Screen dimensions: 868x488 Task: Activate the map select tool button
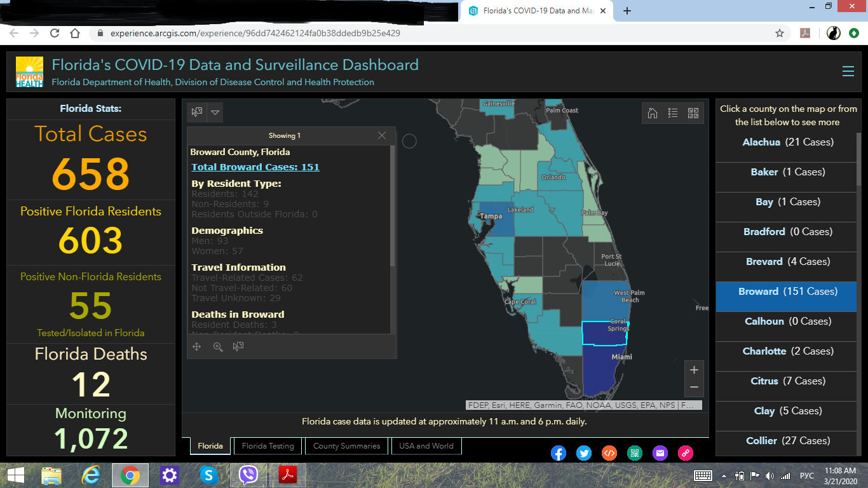197,112
